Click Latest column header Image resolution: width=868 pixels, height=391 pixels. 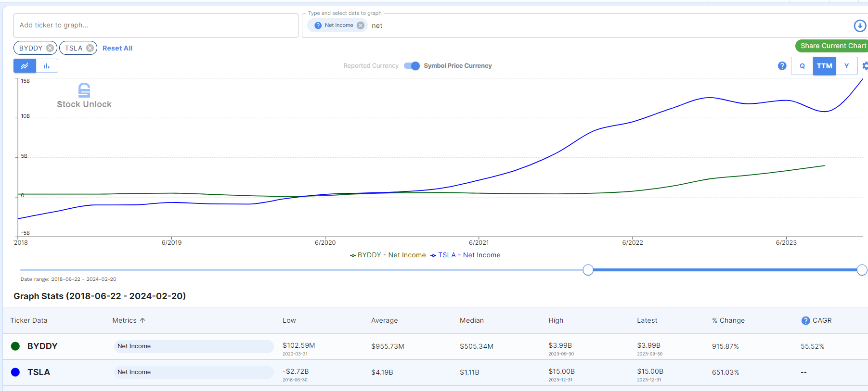[x=647, y=320]
